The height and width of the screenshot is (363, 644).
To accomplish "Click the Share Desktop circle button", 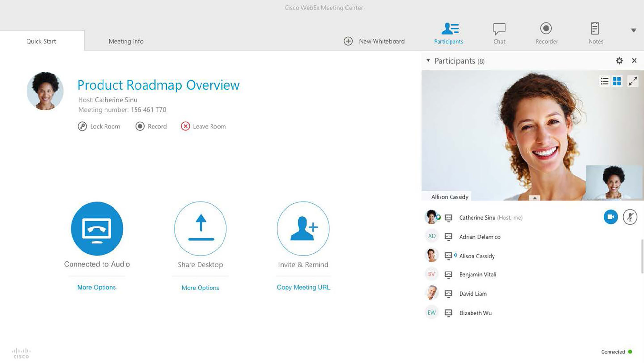I will pyautogui.click(x=200, y=229).
